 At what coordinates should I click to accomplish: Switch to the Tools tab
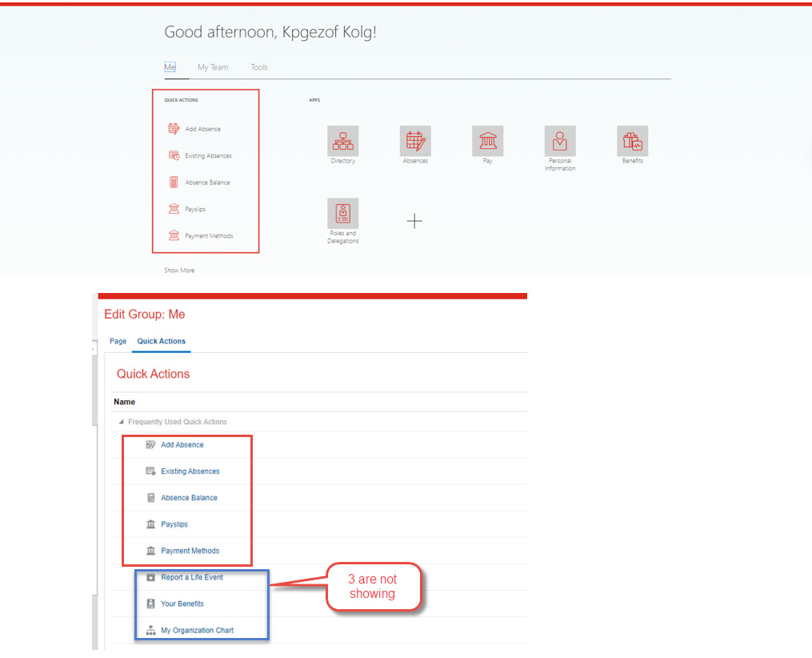tap(259, 66)
